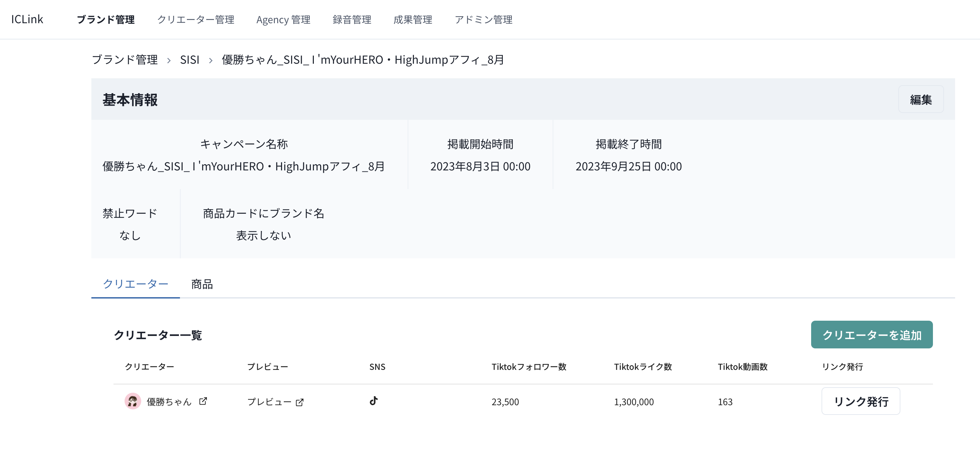
Task: Open プレビュー link in the row
Action: 269,402
